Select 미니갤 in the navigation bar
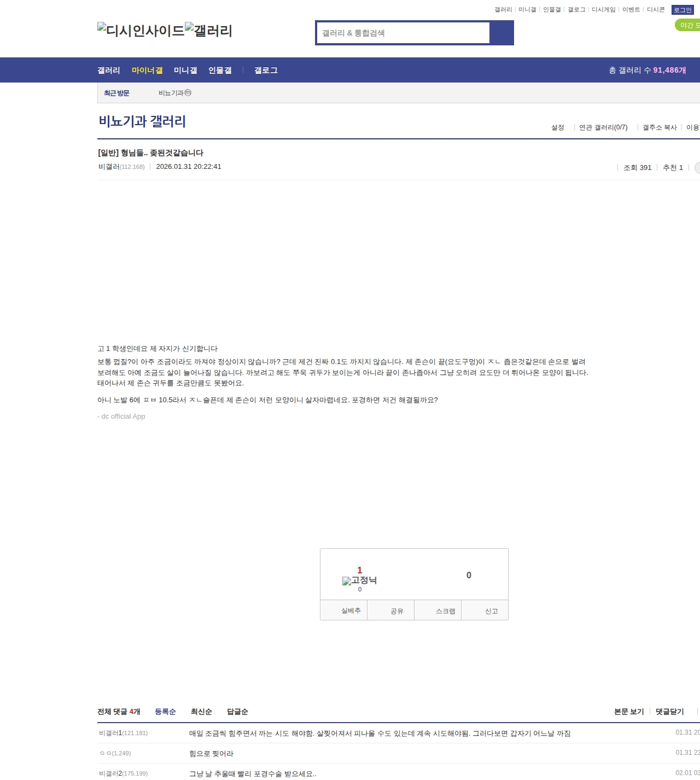 (185, 71)
